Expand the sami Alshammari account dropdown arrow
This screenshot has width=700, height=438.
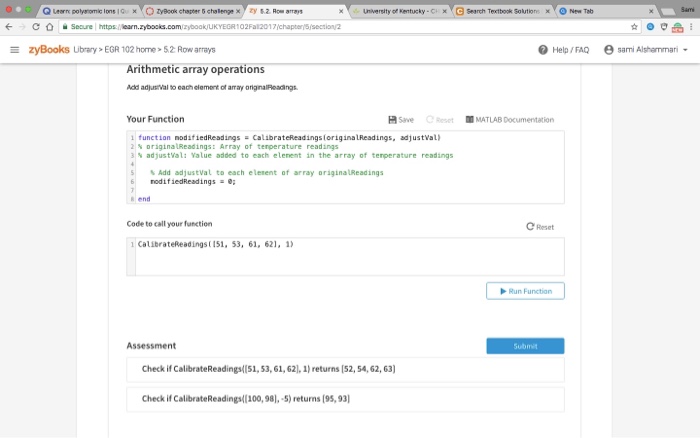tap(685, 50)
